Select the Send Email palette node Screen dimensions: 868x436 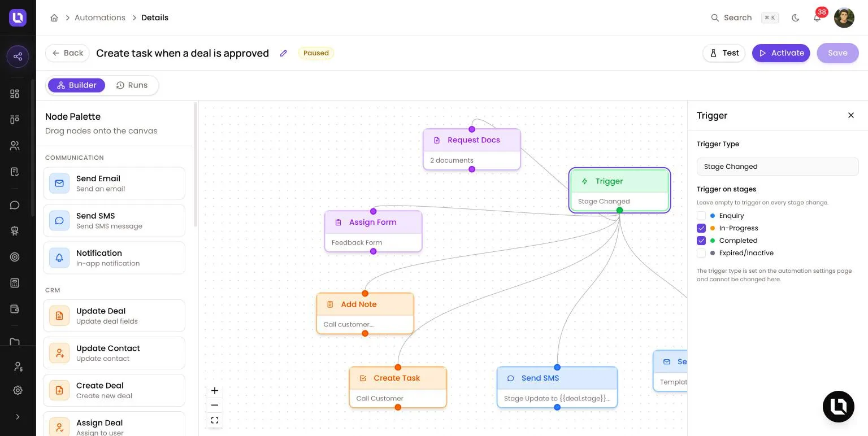tap(114, 183)
